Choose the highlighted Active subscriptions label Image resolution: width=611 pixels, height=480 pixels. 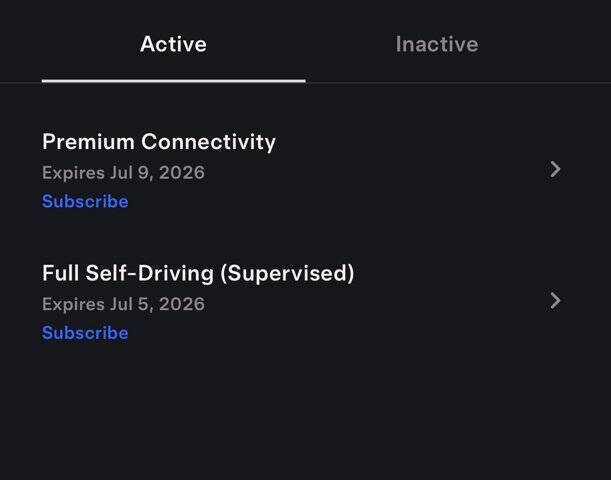pyautogui.click(x=173, y=44)
